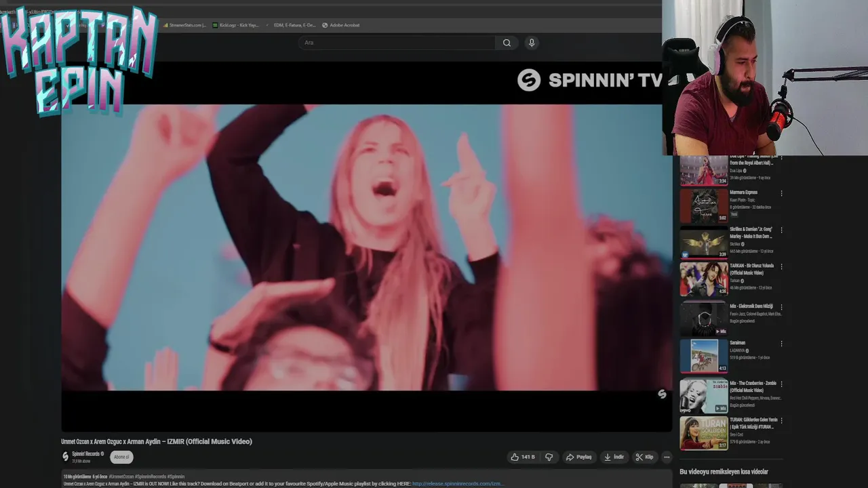
Task: Open KickLogz bookmark in bookmarks bar
Action: [236, 25]
